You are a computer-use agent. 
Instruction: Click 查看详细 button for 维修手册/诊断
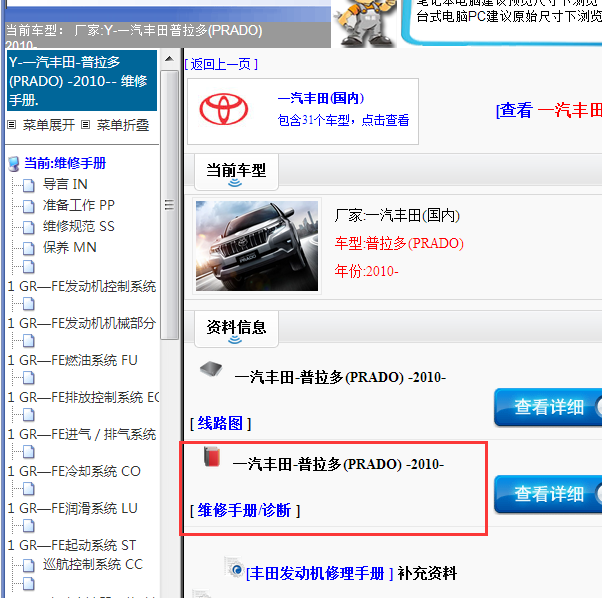pos(548,494)
